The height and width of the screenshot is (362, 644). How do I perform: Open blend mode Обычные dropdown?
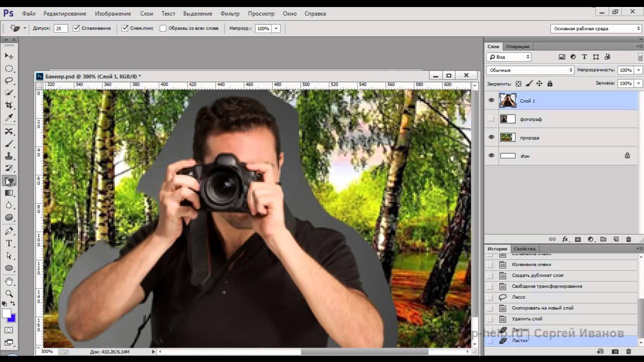click(x=530, y=70)
